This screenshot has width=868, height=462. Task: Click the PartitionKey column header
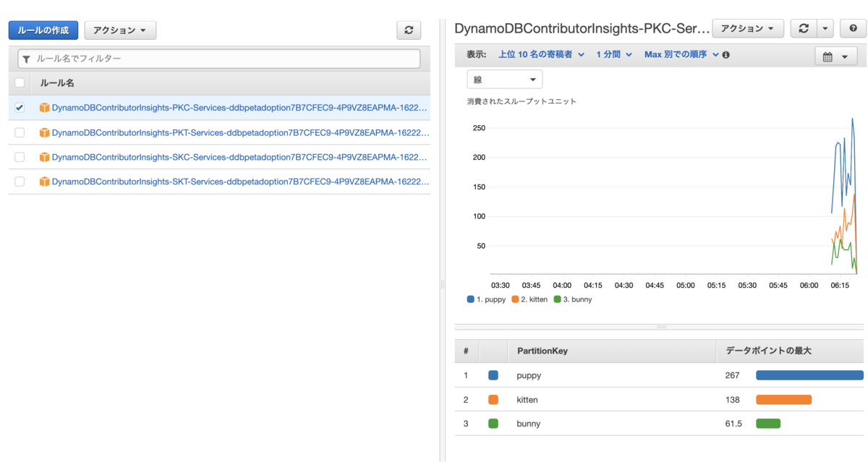point(542,351)
